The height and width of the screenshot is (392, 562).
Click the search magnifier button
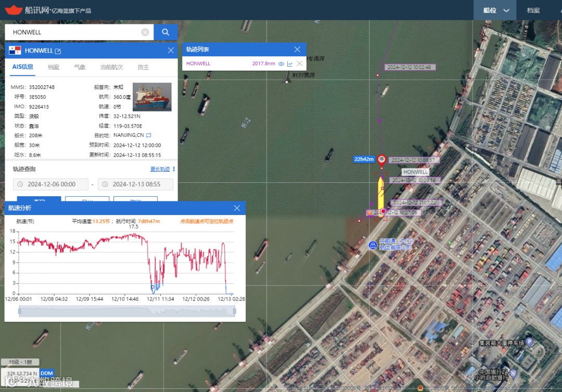(165, 32)
